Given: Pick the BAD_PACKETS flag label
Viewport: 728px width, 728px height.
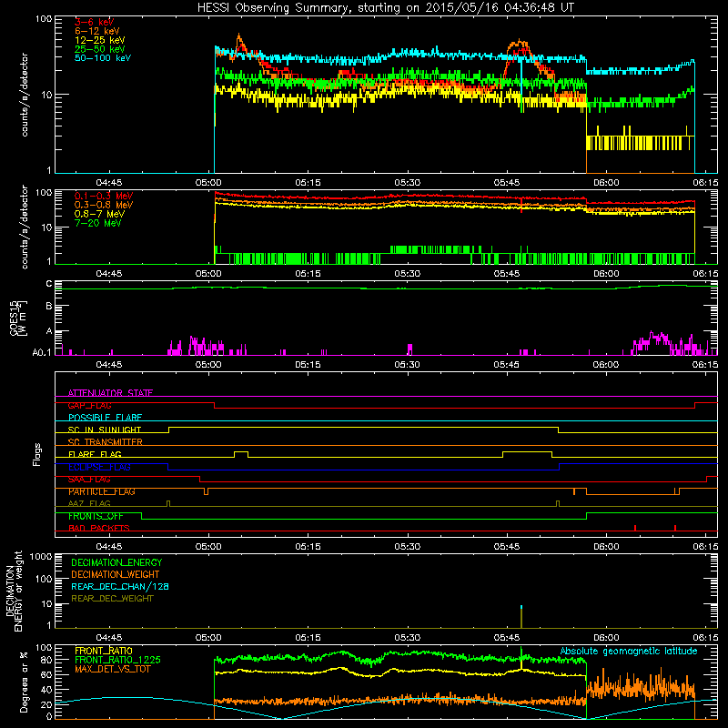Looking at the screenshot, I should point(99,528).
